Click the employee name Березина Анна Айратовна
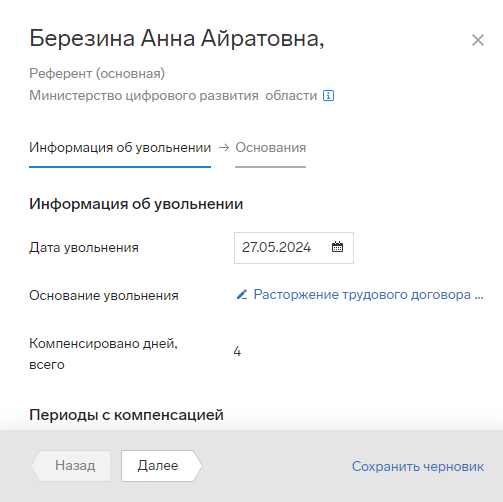Image resolution: width=503 pixels, height=502 pixels. (177, 38)
